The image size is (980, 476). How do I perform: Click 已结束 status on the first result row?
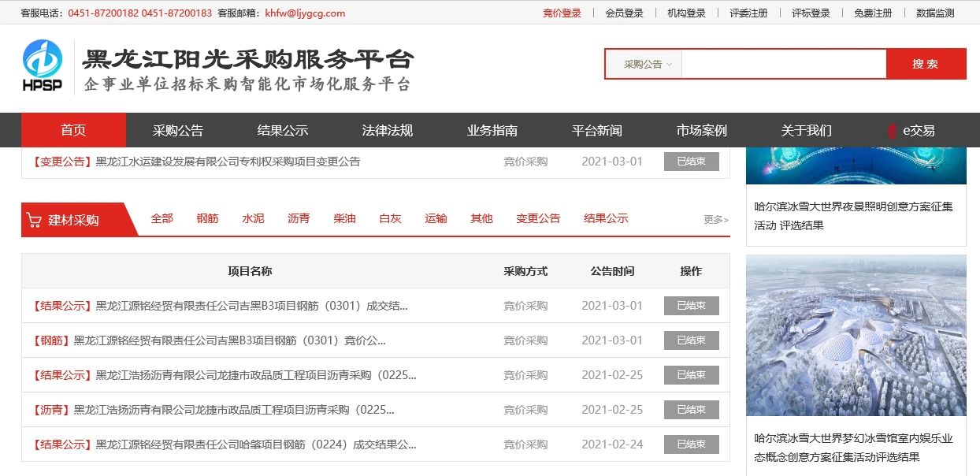691,306
